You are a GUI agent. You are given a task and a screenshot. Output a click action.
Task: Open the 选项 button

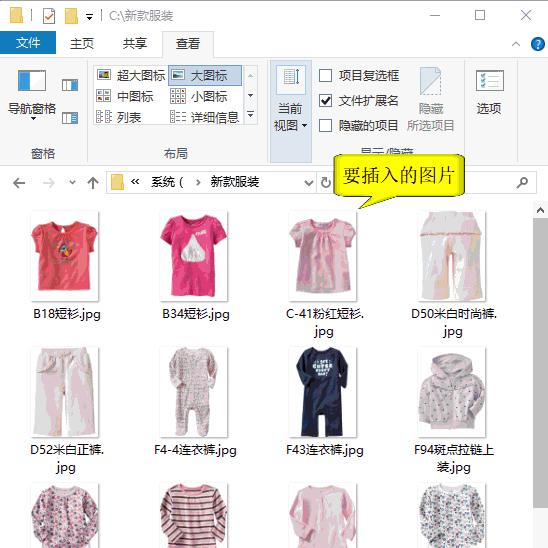(490, 92)
